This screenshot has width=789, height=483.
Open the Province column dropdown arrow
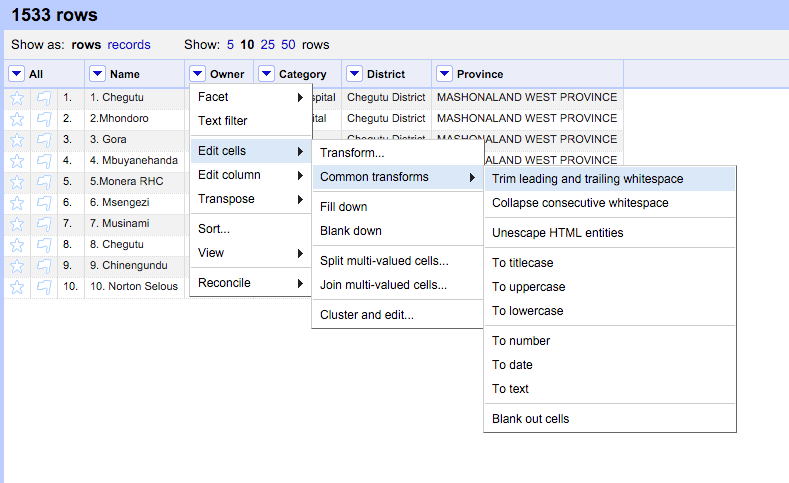(444, 74)
